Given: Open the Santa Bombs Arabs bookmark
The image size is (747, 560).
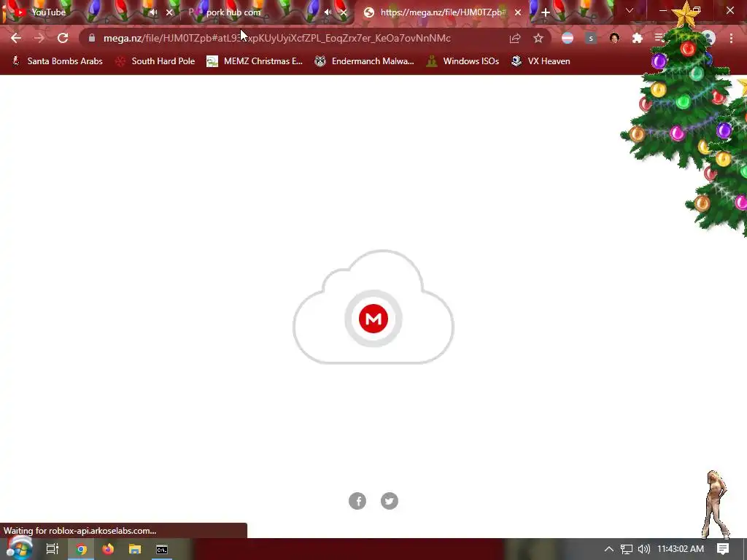Looking at the screenshot, I should [x=57, y=61].
